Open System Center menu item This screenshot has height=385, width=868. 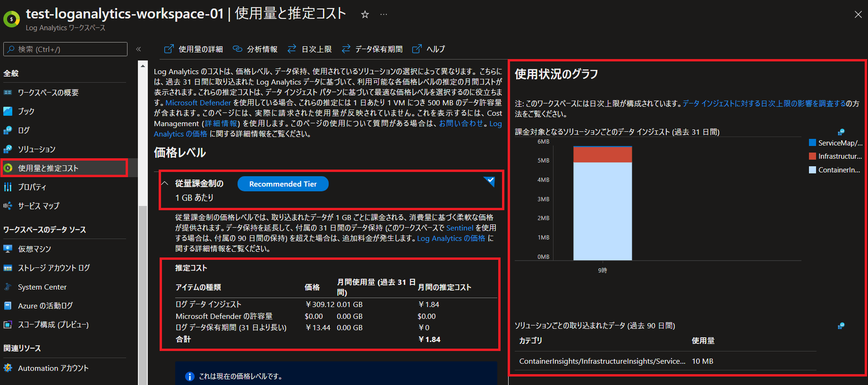(x=42, y=287)
